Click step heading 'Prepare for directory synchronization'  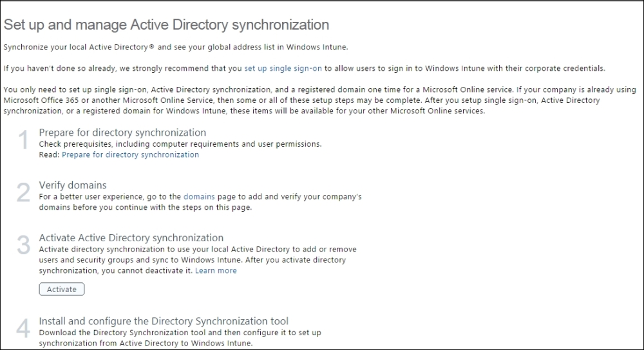122,133
